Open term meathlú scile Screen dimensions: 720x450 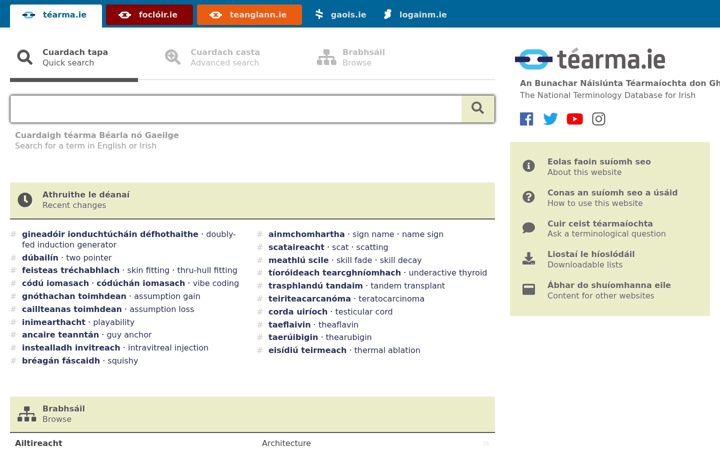298,260
